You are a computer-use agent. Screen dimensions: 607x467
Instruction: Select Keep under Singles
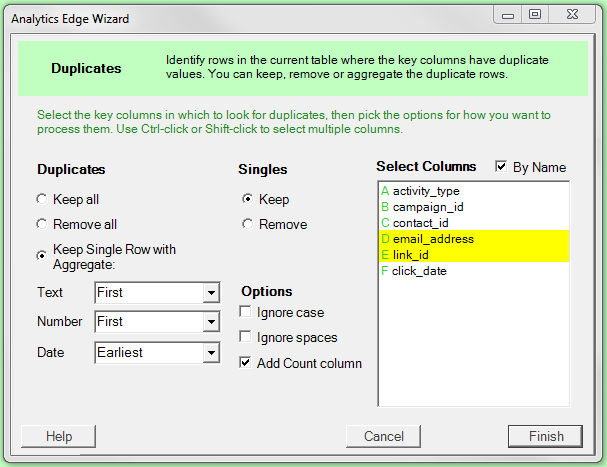click(247, 200)
